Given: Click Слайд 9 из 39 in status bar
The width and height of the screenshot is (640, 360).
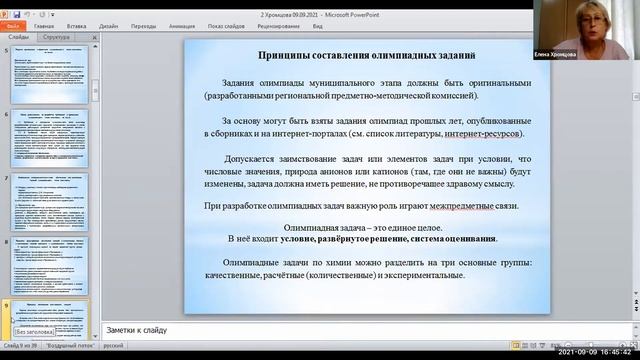Looking at the screenshot, I should point(20,346).
